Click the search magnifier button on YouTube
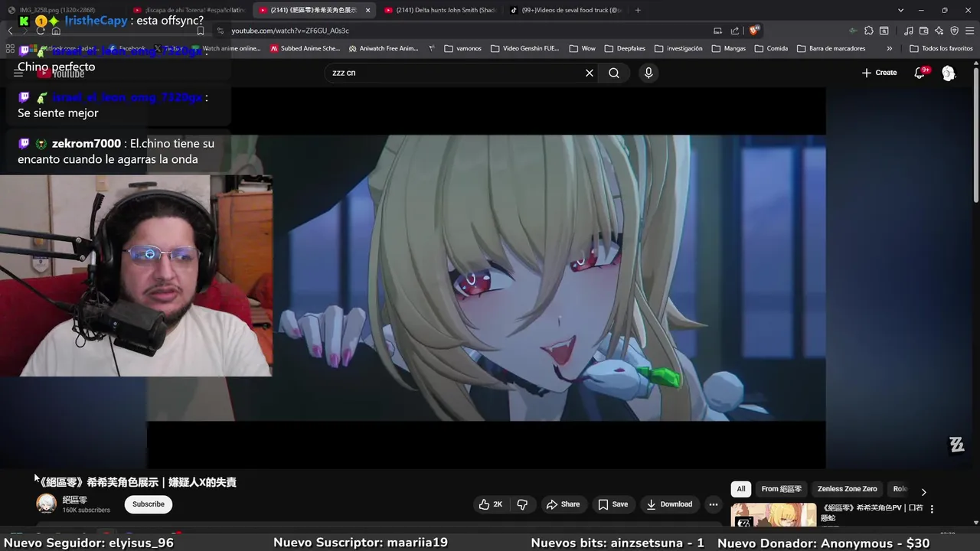Viewport: 980px width, 551px height. click(614, 73)
